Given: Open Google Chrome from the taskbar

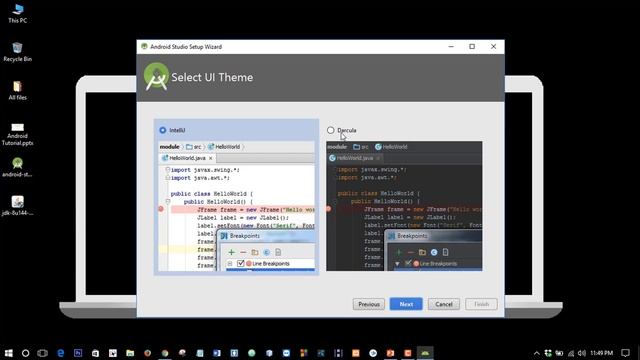Looking at the screenshot, I should pyautogui.click(x=165, y=353).
